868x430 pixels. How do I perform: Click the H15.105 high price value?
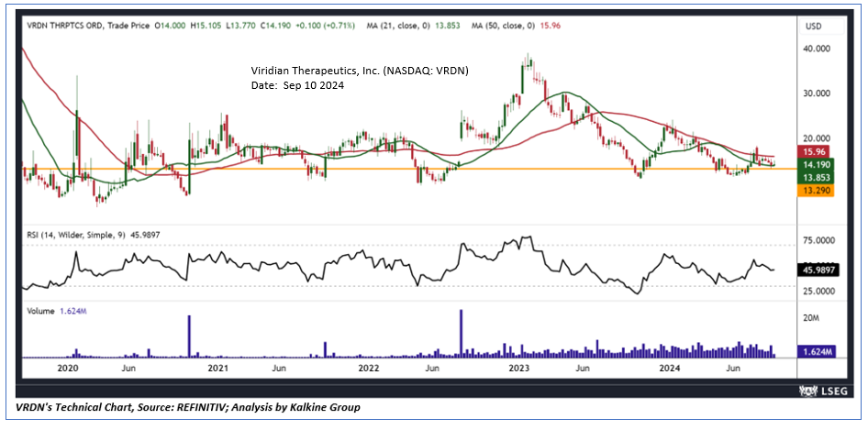pos(205,26)
